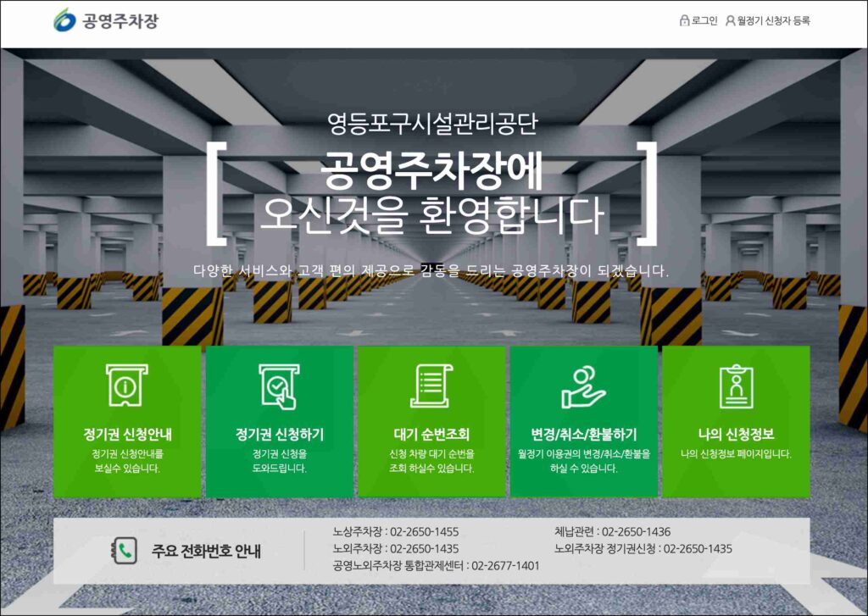The width and height of the screenshot is (868, 616).
Task: Open the 변경/취소/환불하기 title
Action: click(584, 434)
